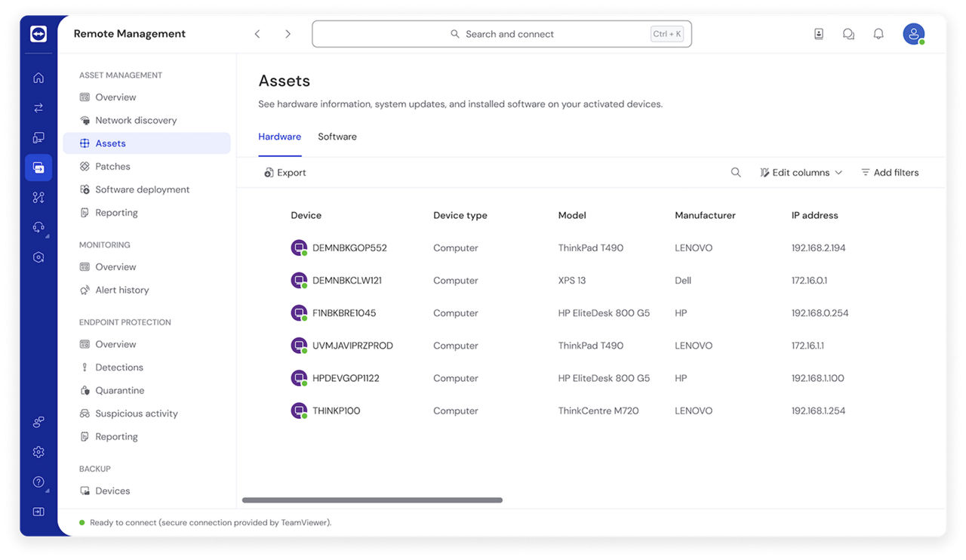Expand the Edit columns dropdown

click(801, 172)
